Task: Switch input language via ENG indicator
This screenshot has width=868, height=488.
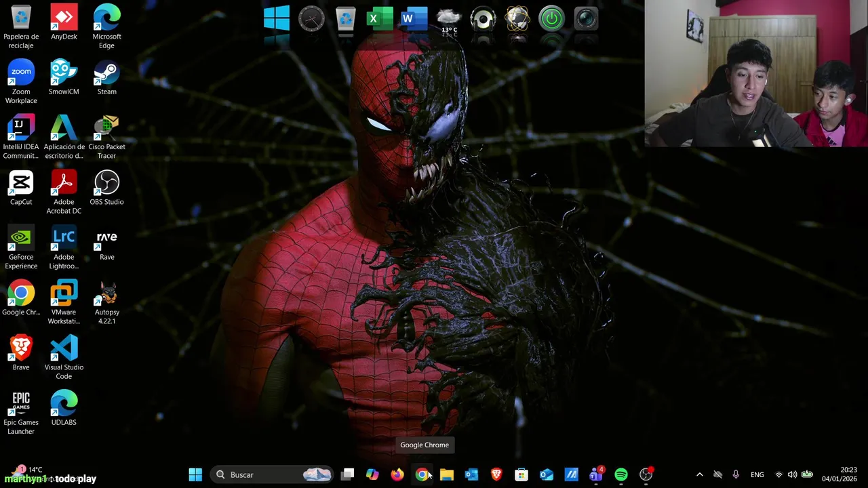Action: pyautogui.click(x=757, y=474)
